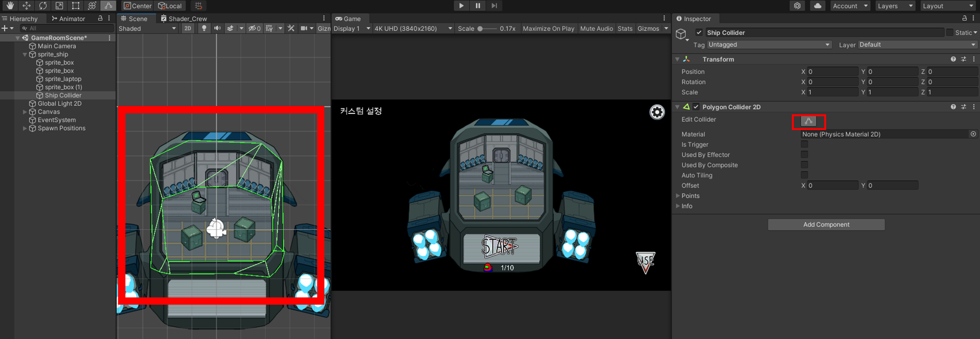Viewport: 980px width, 339px height.
Task: Open 4K UHD resolution dropdown
Action: coord(413,28)
